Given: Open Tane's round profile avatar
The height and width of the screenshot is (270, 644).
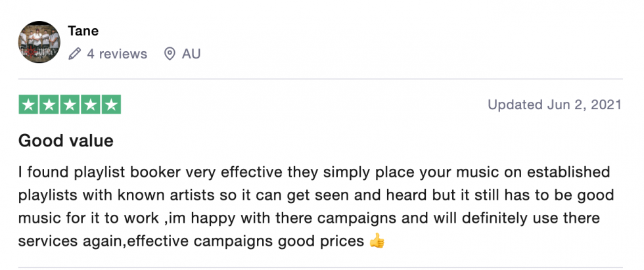Looking at the screenshot, I should (x=39, y=42).
